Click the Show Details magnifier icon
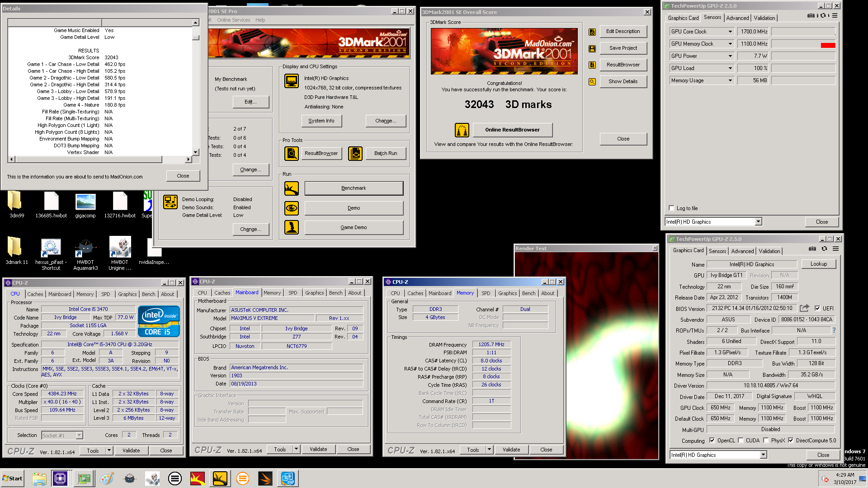The image size is (868, 488). click(x=592, y=82)
